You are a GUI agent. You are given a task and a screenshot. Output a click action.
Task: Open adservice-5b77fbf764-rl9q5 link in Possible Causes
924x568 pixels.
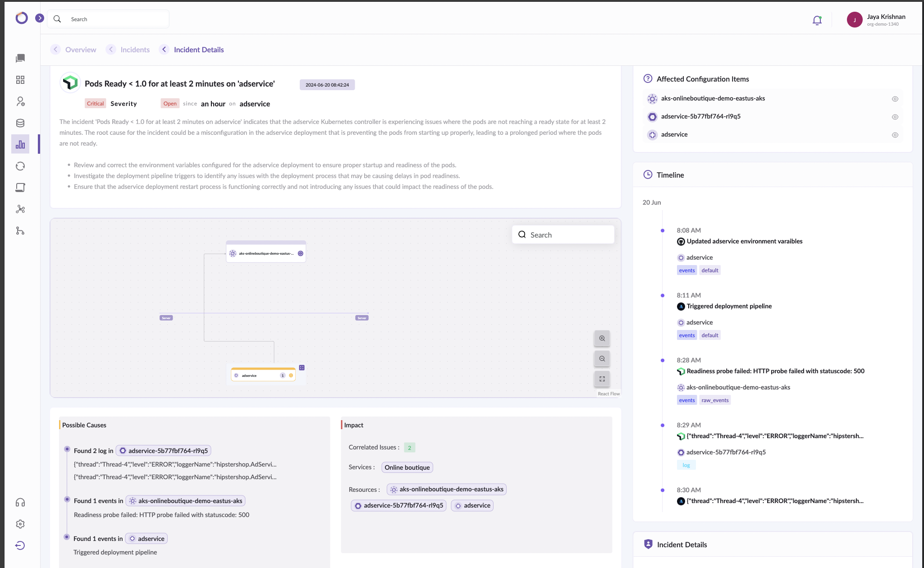[164, 451]
